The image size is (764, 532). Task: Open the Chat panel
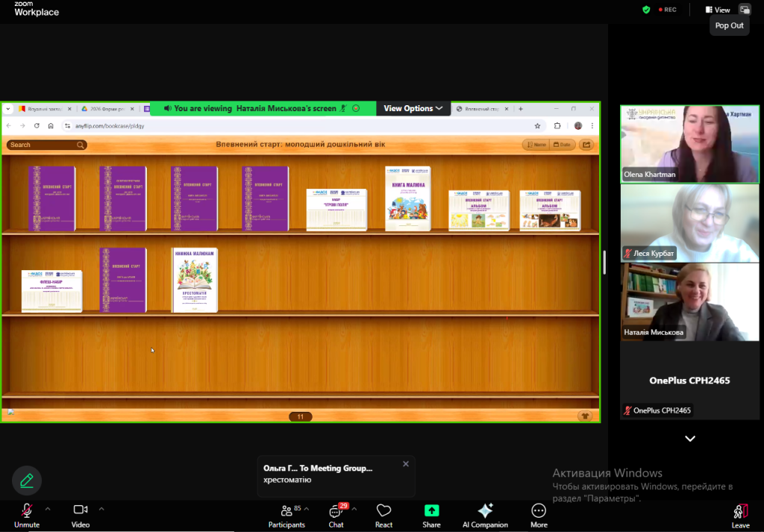click(x=336, y=513)
